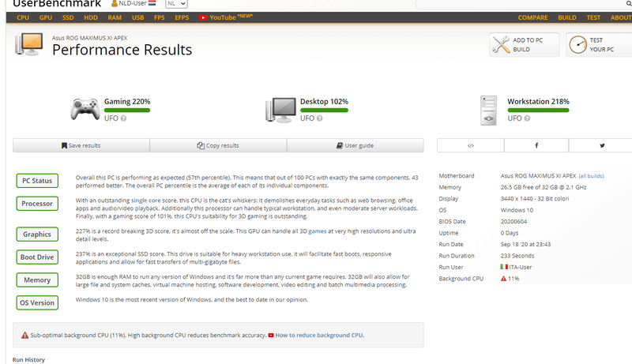Open the single core link
632x364 pixels.
(x=145, y=200)
